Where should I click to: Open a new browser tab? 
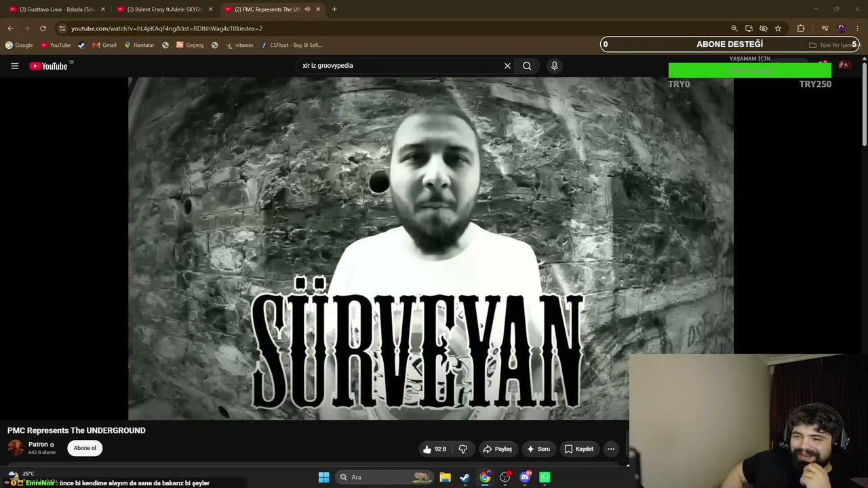pyautogui.click(x=334, y=9)
